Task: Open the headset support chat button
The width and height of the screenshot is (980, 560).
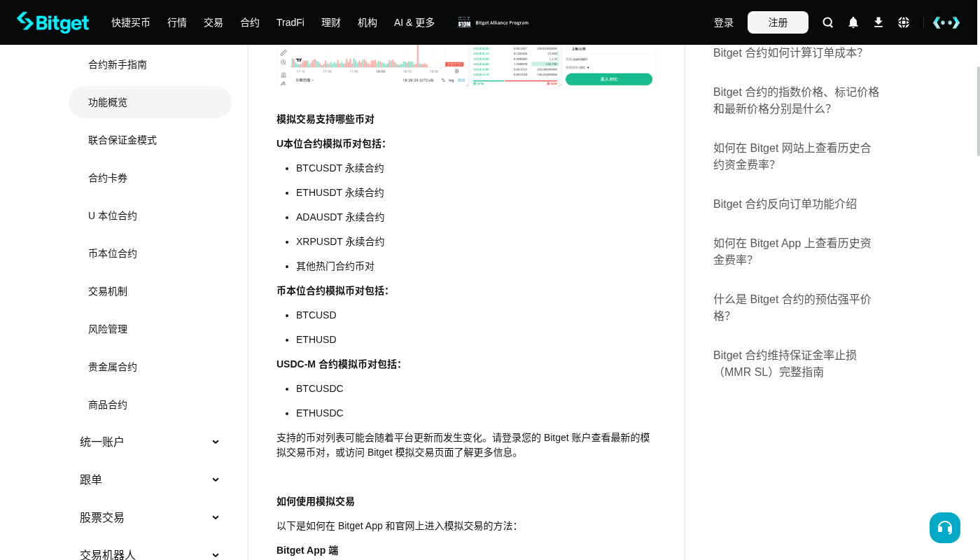Action: [945, 528]
